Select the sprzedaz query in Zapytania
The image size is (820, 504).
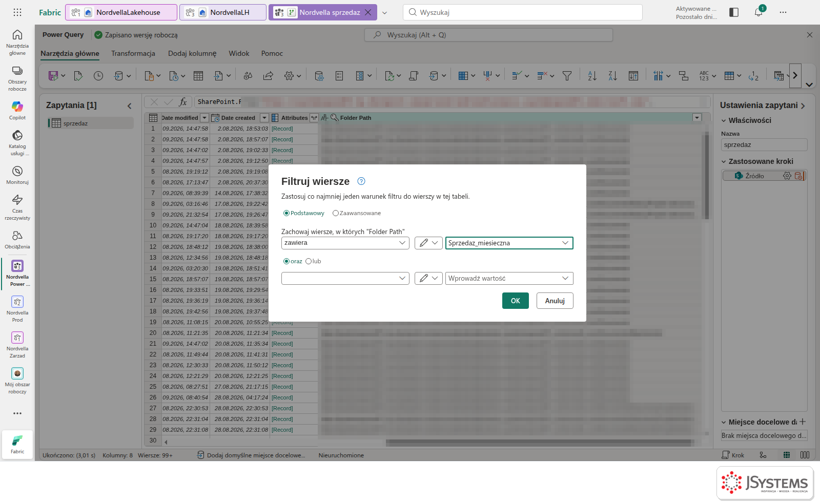[91, 123]
